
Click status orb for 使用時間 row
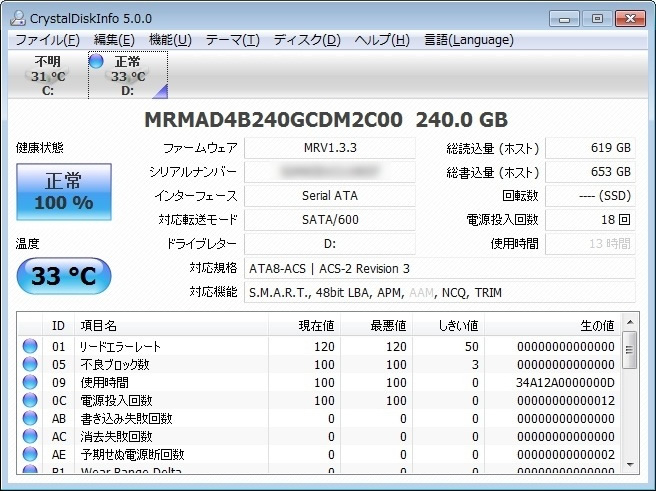coord(31,383)
